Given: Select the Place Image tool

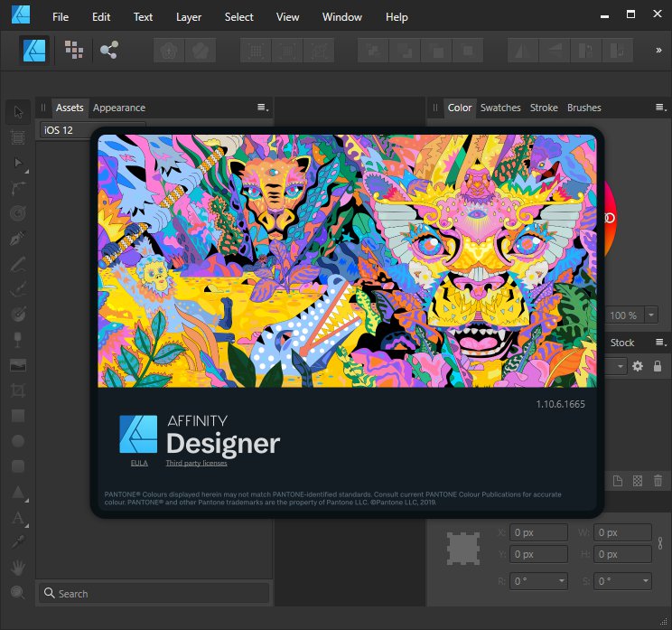Looking at the screenshot, I should [18, 365].
